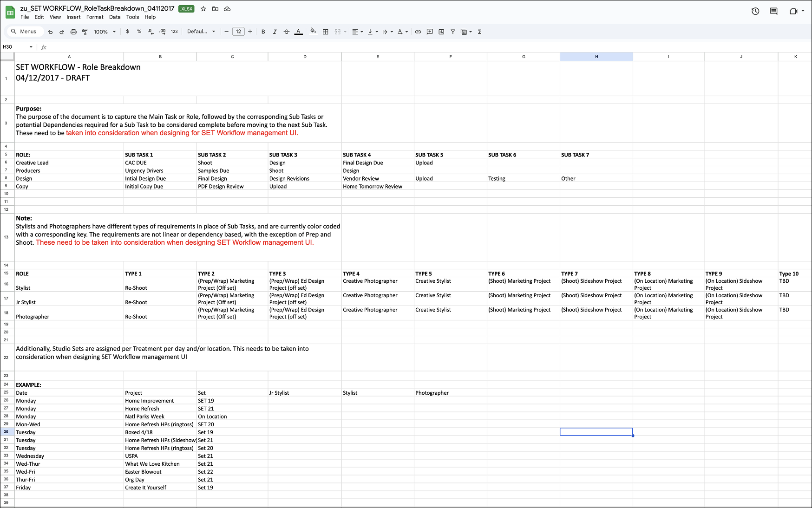This screenshot has height=508, width=812.
Task: Open the Insert menu
Action: (73, 17)
